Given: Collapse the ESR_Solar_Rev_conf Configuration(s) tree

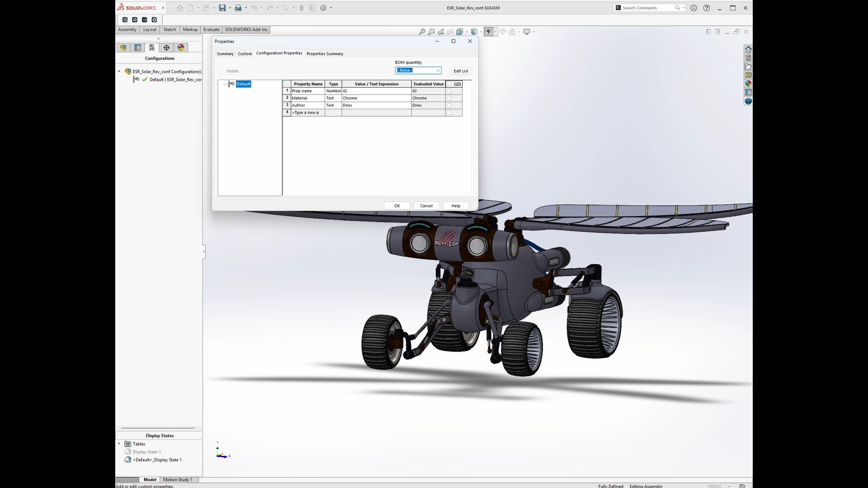Looking at the screenshot, I should [x=119, y=71].
